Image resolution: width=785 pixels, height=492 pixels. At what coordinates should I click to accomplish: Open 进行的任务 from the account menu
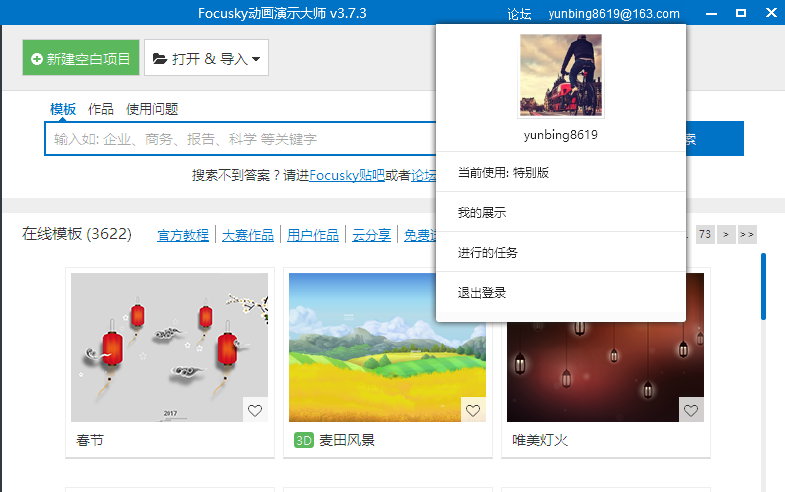pos(561,252)
